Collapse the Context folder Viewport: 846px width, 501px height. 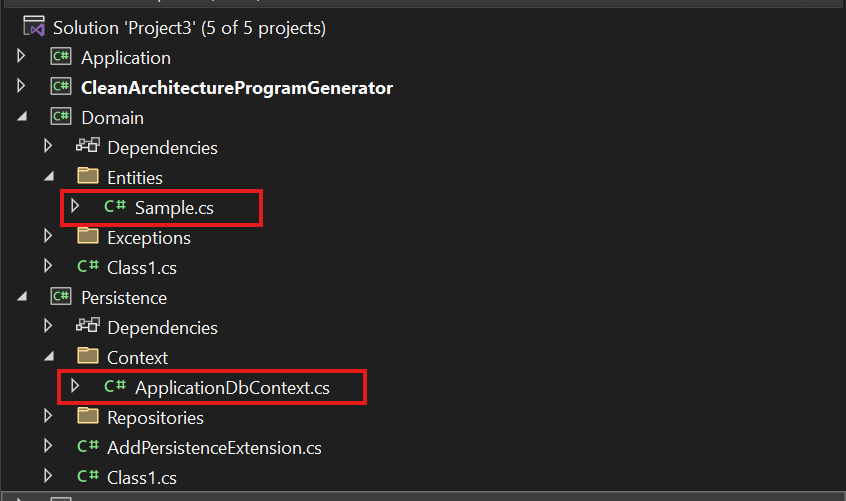tap(49, 356)
